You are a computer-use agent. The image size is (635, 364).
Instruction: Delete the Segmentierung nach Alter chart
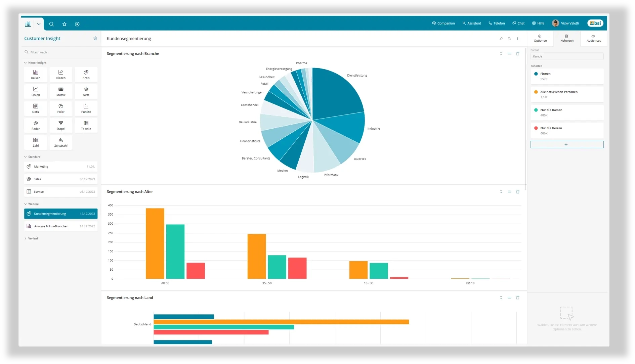518,192
